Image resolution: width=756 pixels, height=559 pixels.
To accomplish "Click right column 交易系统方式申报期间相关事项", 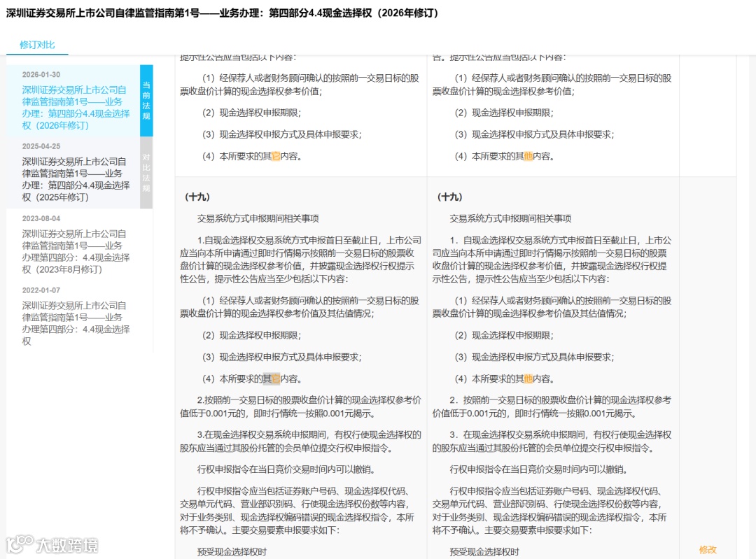I will click(x=510, y=219).
